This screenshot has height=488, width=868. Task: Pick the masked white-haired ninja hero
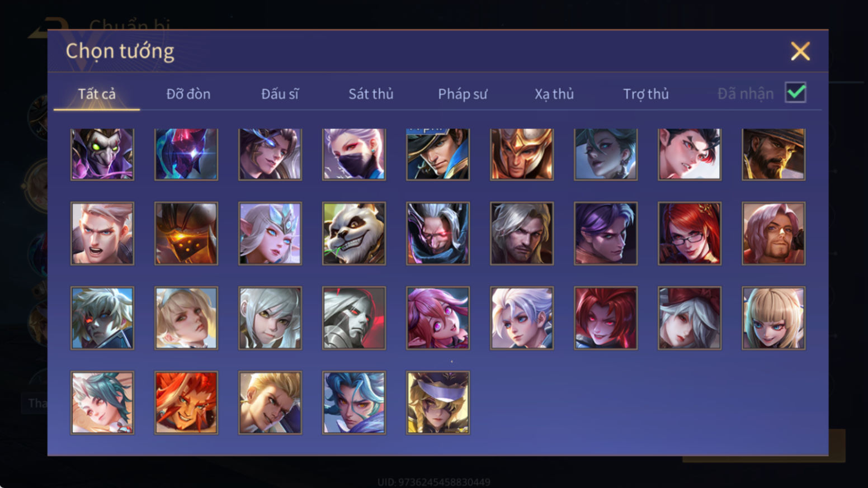pos(354,154)
